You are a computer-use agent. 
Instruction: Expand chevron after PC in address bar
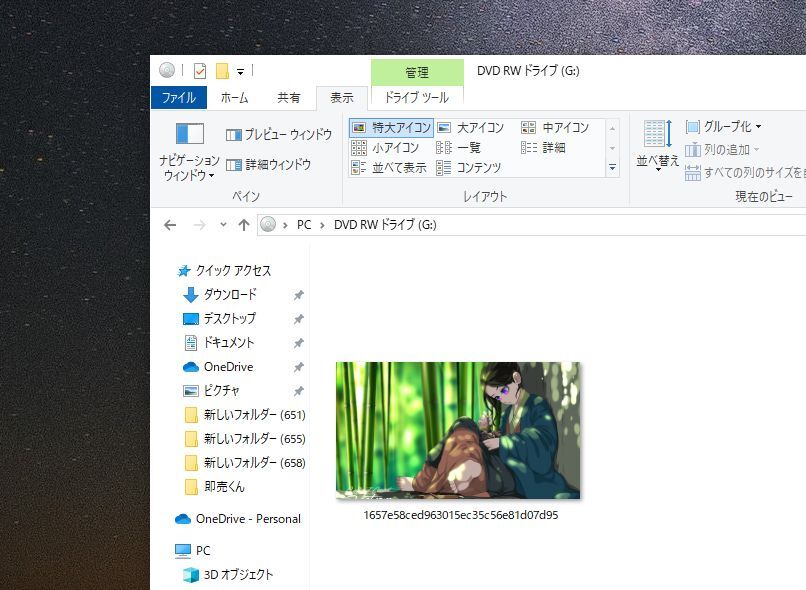322,225
